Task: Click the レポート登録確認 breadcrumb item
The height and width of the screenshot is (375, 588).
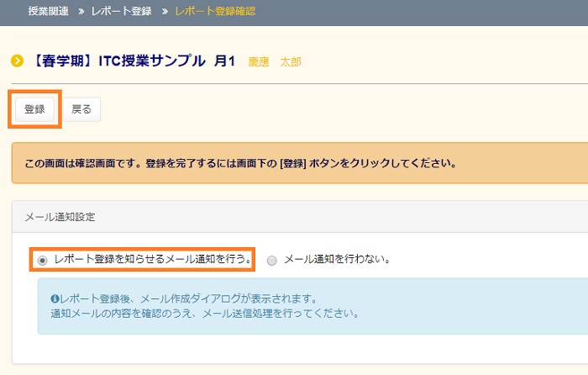Action: 215,12
